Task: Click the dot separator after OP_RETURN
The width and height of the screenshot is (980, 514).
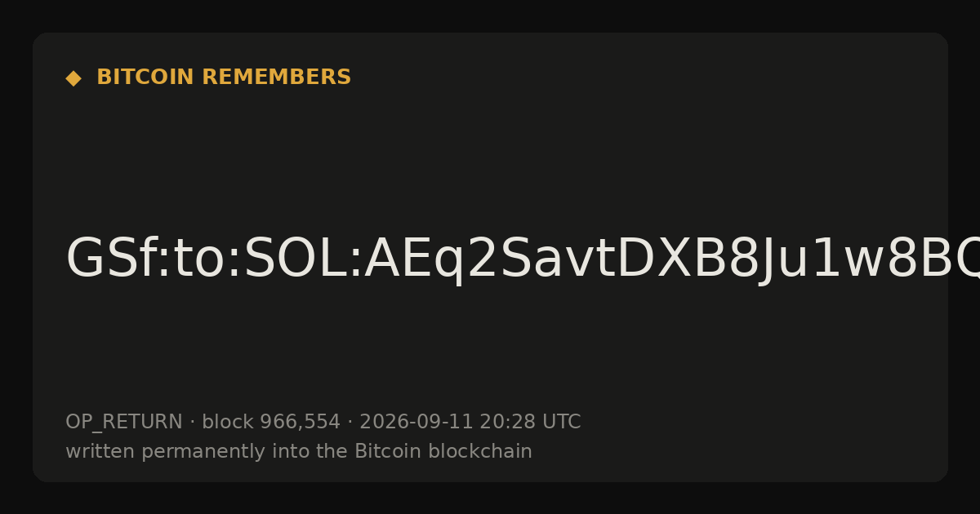Action: (x=192, y=423)
